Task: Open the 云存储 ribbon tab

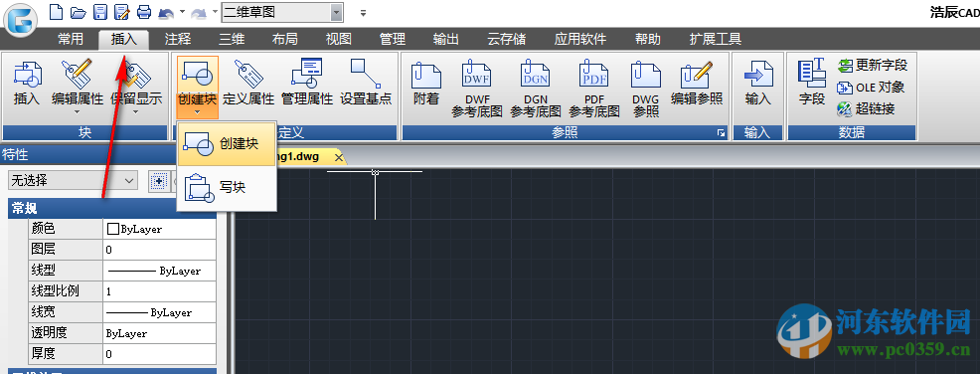Action: (x=506, y=40)
